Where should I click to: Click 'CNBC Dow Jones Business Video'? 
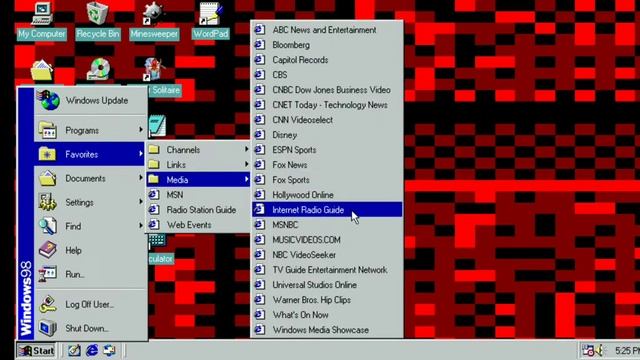click(327, 90)
